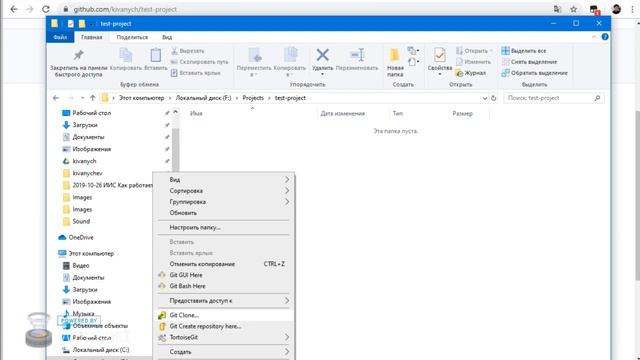Choose Git Clone... in context menu
The width and height of the screenshot is (640, 360).
(x=224, y=315)
